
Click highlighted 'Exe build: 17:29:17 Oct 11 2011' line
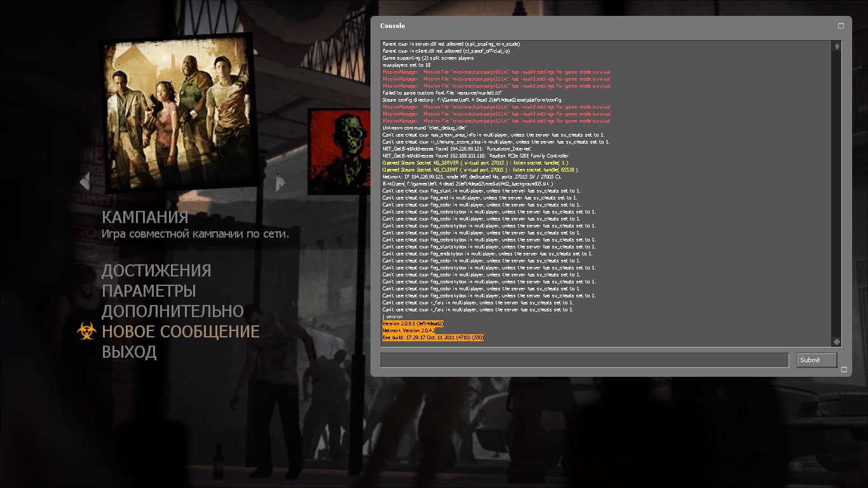(433, 337)
